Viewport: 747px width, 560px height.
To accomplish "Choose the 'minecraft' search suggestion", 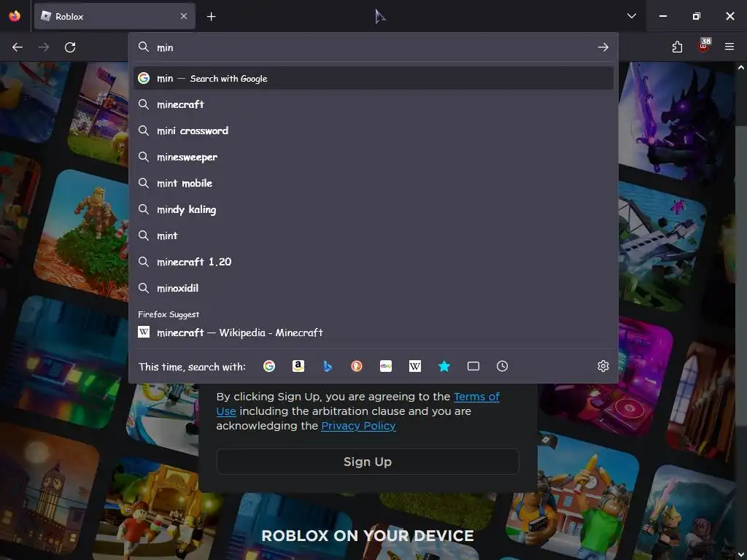I will pyautogui.click(x=373, y=104).
